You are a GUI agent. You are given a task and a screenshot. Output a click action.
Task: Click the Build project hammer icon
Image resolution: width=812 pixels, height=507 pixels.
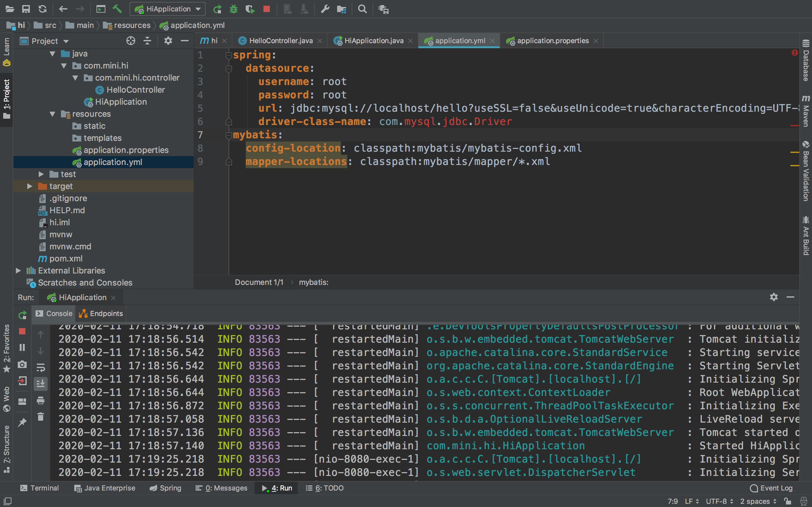point(117,9)
